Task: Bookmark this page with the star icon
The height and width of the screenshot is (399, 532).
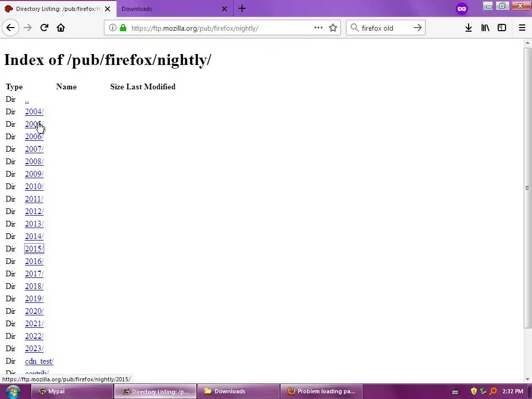Action: 333,28
